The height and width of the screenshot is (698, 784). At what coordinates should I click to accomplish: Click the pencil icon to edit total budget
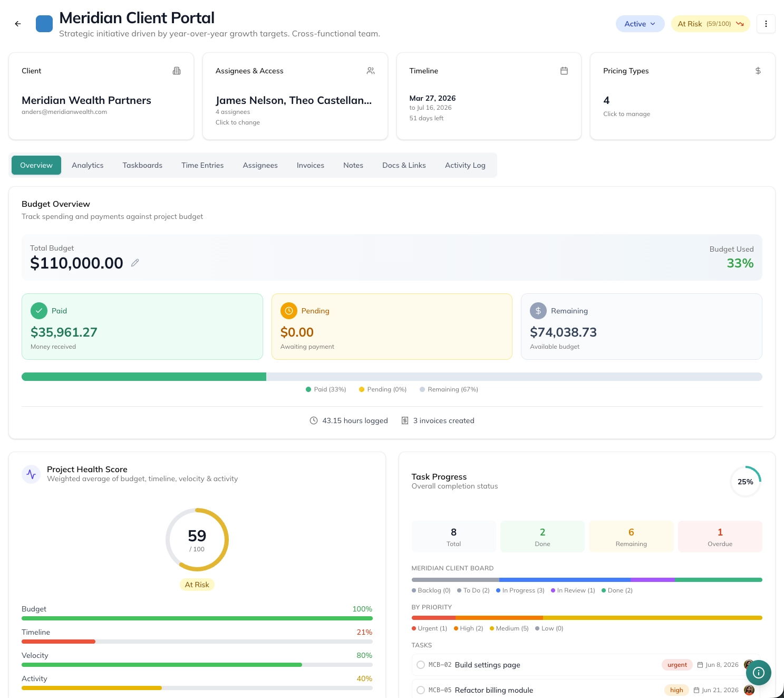click(135, 263)
